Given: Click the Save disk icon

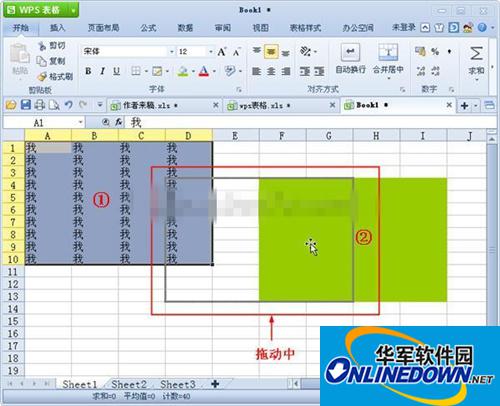Looking at the screenshot, I should coord(26,105).
